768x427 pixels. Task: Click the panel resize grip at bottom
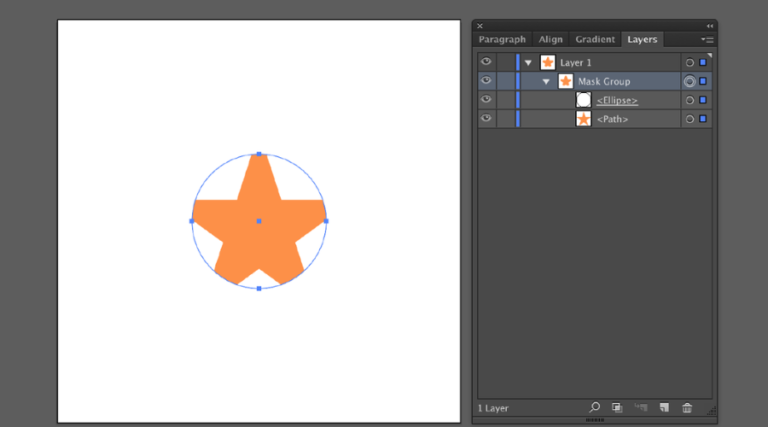[595, 420]
